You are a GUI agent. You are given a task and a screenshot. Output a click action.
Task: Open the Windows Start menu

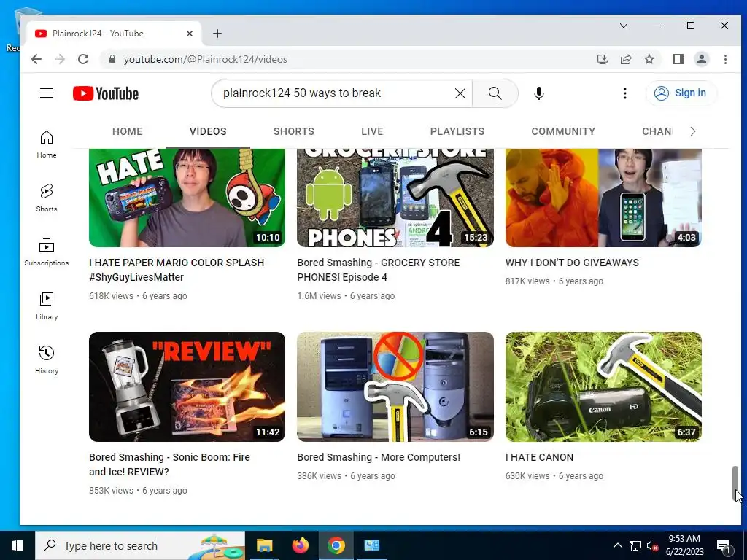point(18,545)
